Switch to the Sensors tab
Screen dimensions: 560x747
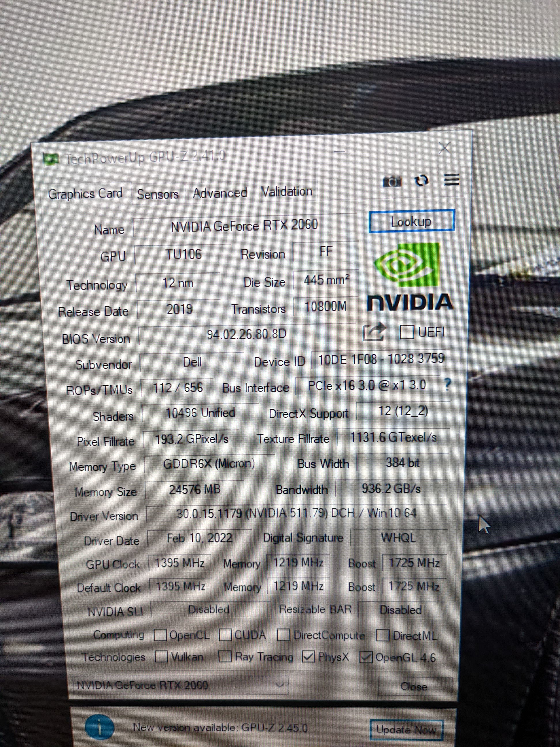point(158,195)
